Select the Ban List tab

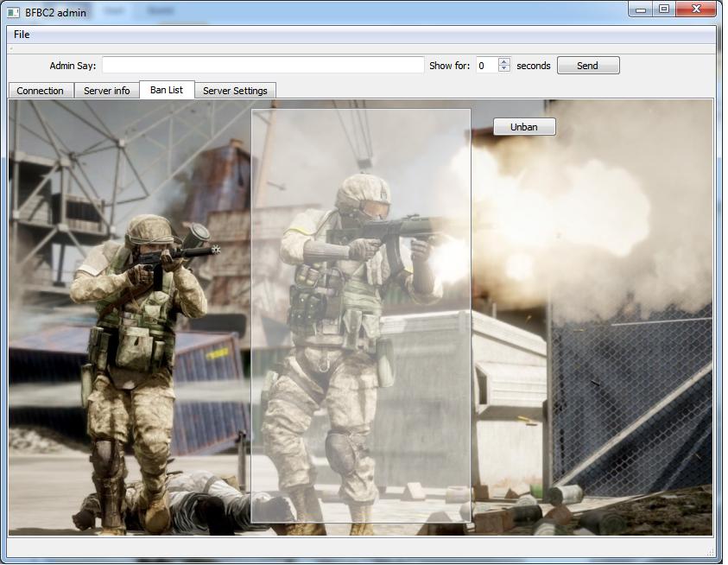[167, 90]
